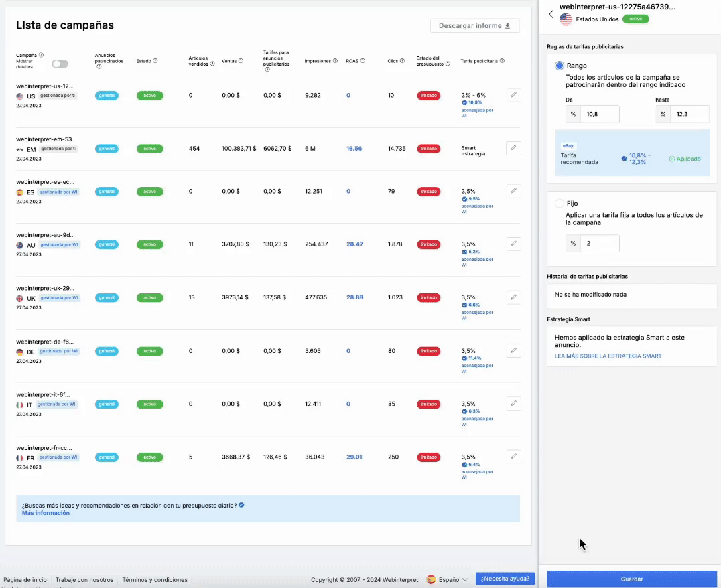This screenshot has width=721, height=588.
Task: Select the Rango radio option
Action: [x=560, y=66]
